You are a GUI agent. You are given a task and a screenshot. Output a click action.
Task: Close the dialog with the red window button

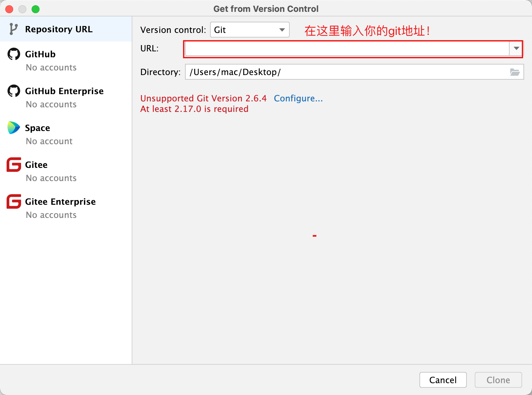[x=9, y=9]
